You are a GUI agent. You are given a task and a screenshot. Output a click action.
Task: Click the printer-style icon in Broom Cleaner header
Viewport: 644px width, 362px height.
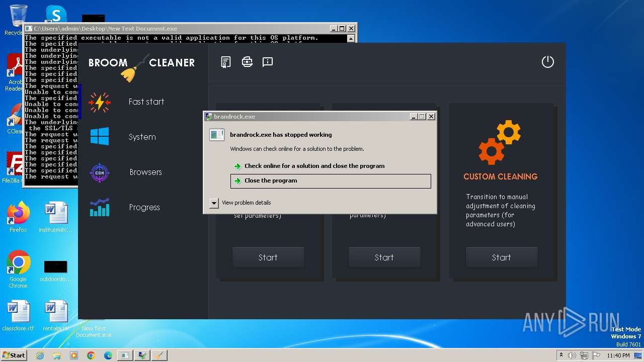(x=247, y=62)
